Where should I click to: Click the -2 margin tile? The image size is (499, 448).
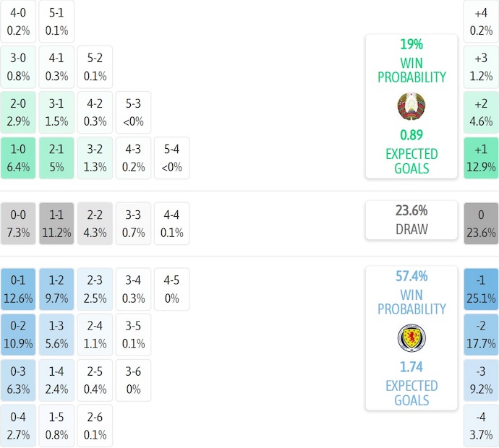pos(481,335)
